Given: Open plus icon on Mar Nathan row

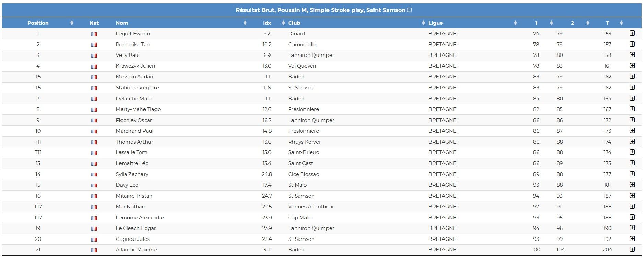Looking at the screenshot, I should point(632,206).
